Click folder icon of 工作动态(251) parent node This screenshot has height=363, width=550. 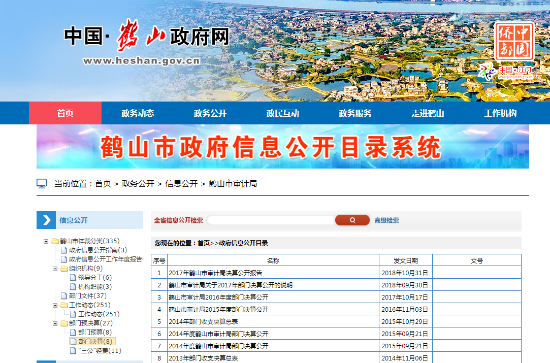(64, 305)
